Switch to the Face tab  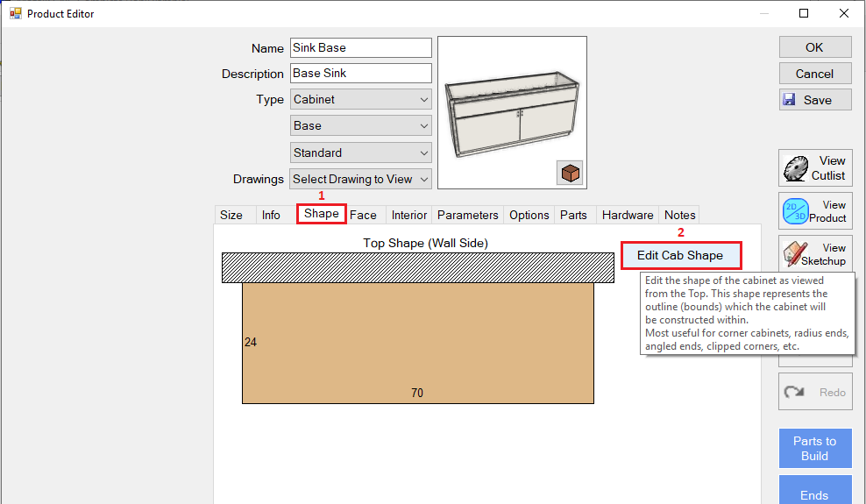tap(363, 215)
